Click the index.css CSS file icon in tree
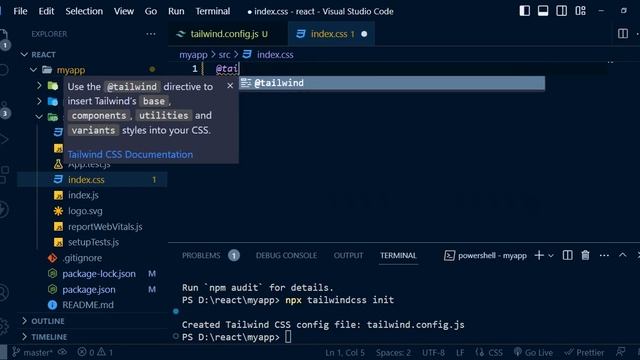 (58, 179)
